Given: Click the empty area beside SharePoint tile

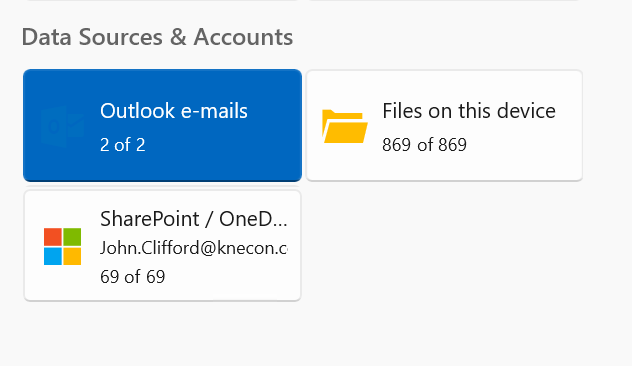Looking at the screenshot, I should pos(443,245).
